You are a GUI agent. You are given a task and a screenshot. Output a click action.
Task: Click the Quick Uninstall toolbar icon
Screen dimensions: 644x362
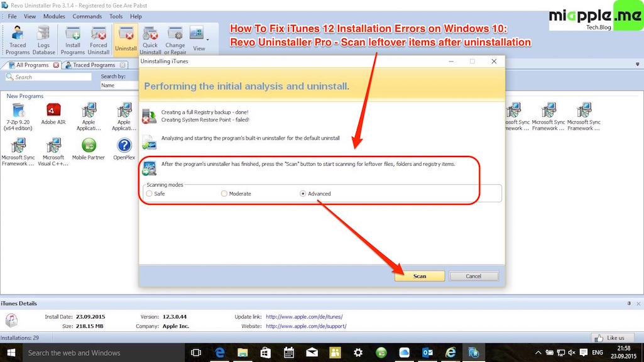point(150,40)
